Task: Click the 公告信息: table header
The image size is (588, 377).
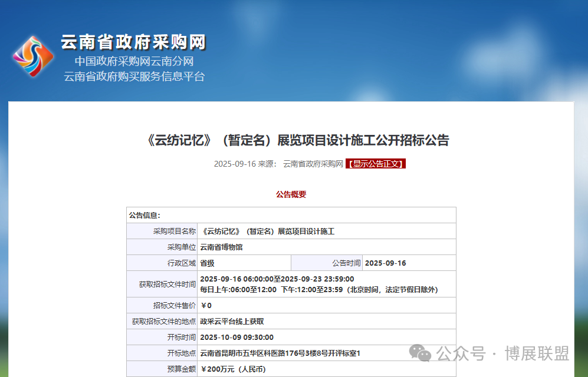Action: [x=291, y=215]
